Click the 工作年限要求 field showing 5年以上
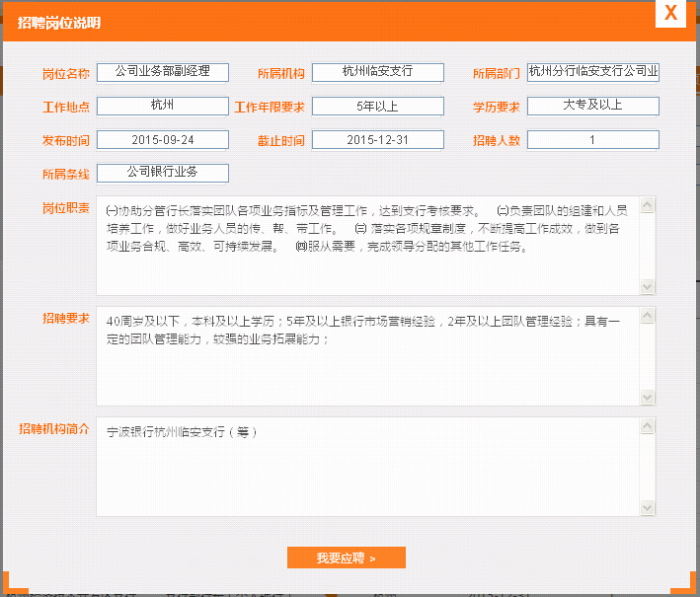 (378, 106)
